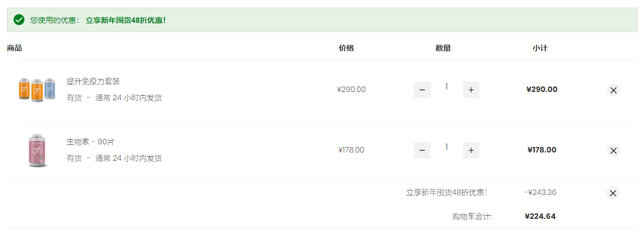Image resolution: width=644 pixels, height=232 pixels.
Task: Remove 生物素 - 90片 from the cart
Action: [613, 150]
